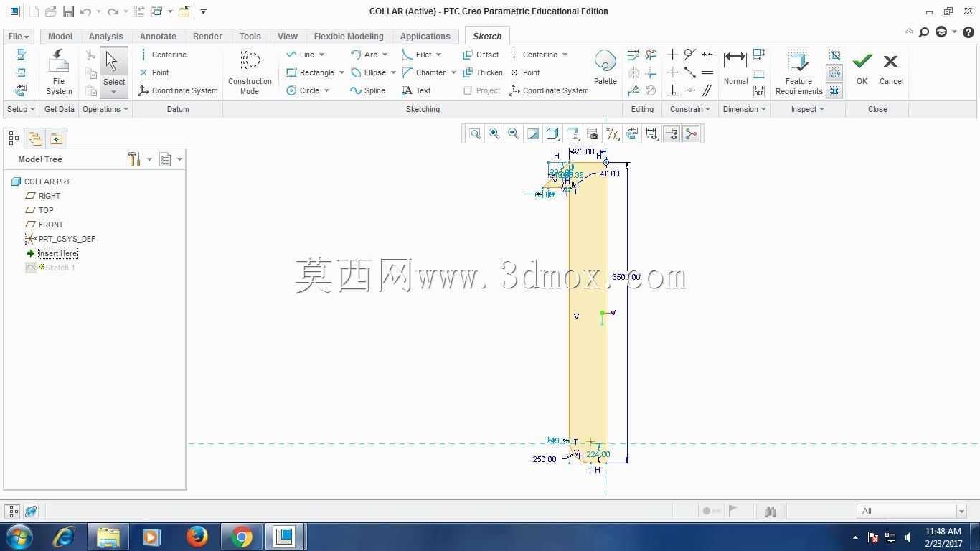
Task: Select the Arc sketch tool
Action: pos(364,55)
